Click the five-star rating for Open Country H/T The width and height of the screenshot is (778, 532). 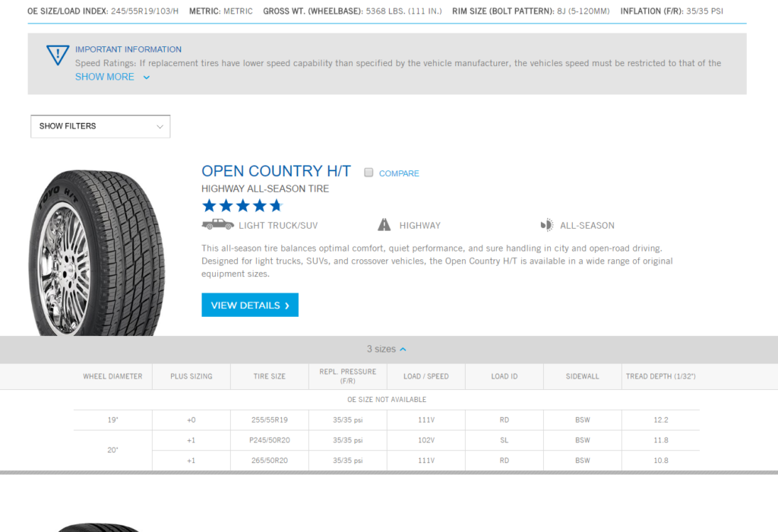point(242,205)
